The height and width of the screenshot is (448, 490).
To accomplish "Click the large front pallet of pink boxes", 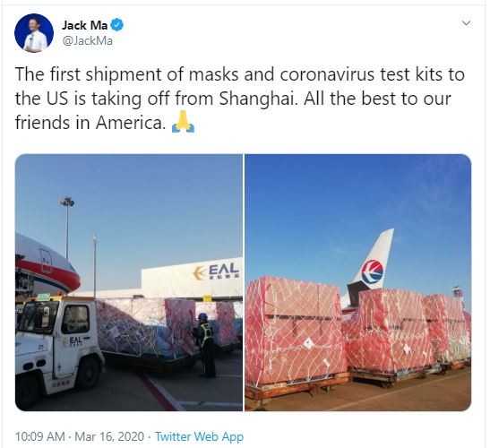I will (x=295, y=332).
